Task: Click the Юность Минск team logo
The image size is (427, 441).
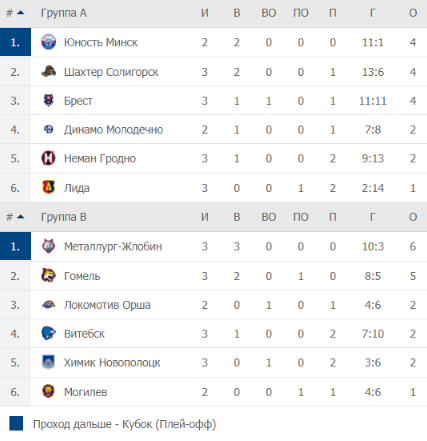Action: [x=48, y=42]
